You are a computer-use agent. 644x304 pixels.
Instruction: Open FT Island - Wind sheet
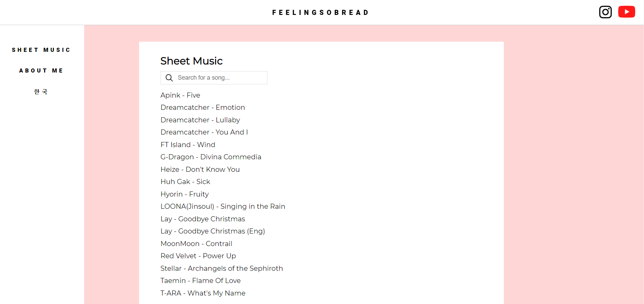point(188,145)
